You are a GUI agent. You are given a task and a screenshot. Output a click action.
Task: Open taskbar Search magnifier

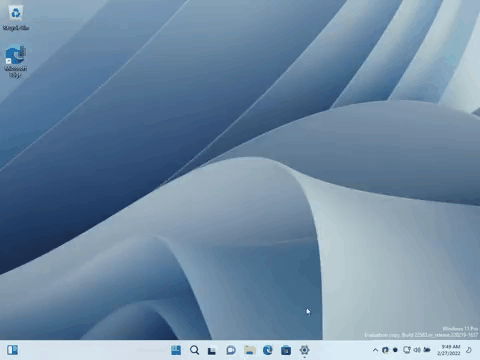pyautogui.click(x=194, y=350)
